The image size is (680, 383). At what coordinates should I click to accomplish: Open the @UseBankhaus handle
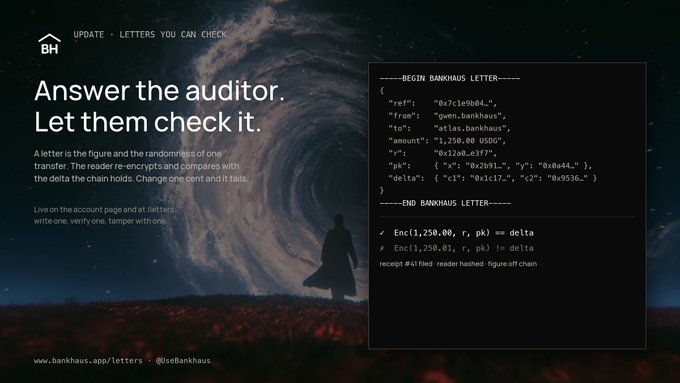click(183, 360)
